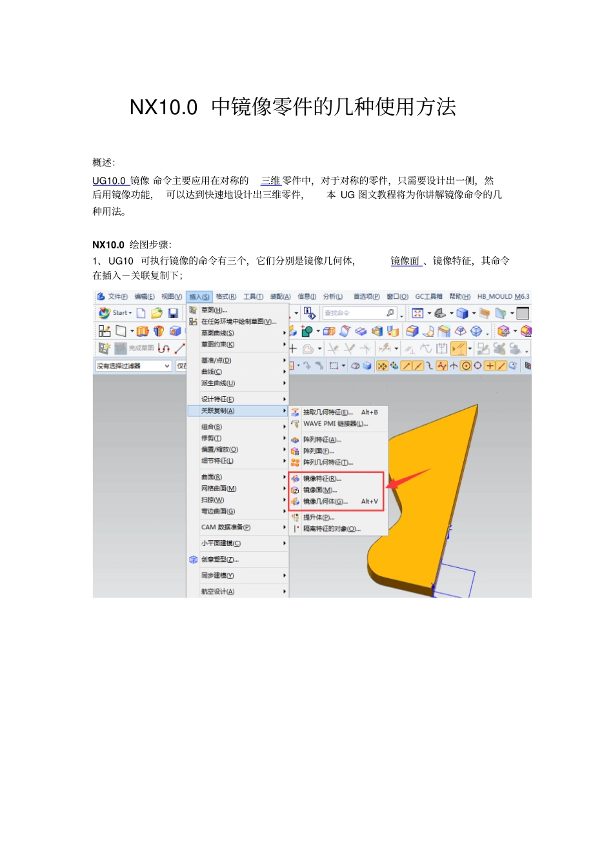This screenshot has width=613, height=868.
Task: Select WAVE PMI 链接器(L)... command
Action: pos(339,424)
